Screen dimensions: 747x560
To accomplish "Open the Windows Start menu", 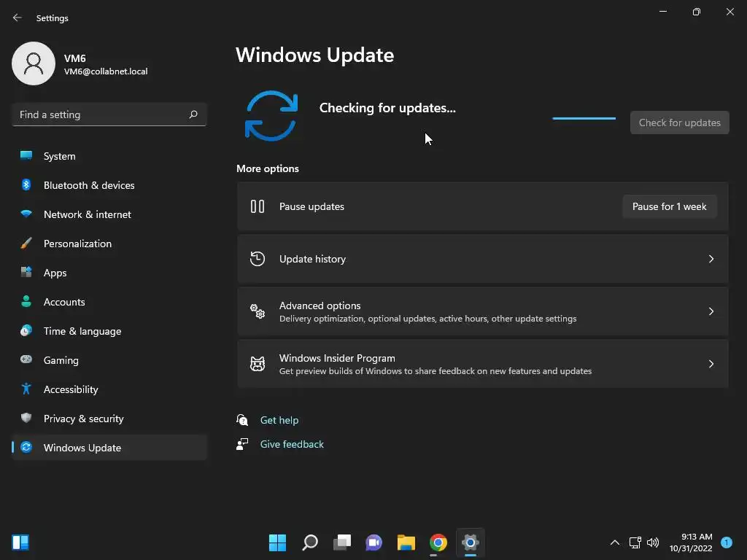I will 277,542.
